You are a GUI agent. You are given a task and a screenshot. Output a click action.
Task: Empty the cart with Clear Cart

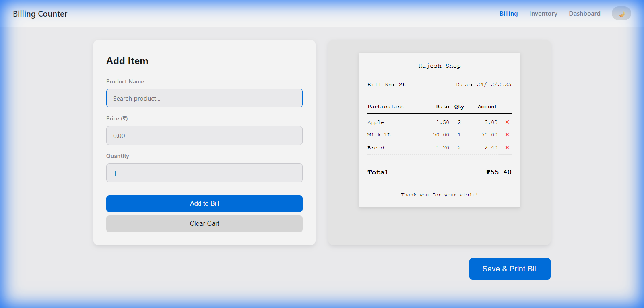click(x=204, y=224)
